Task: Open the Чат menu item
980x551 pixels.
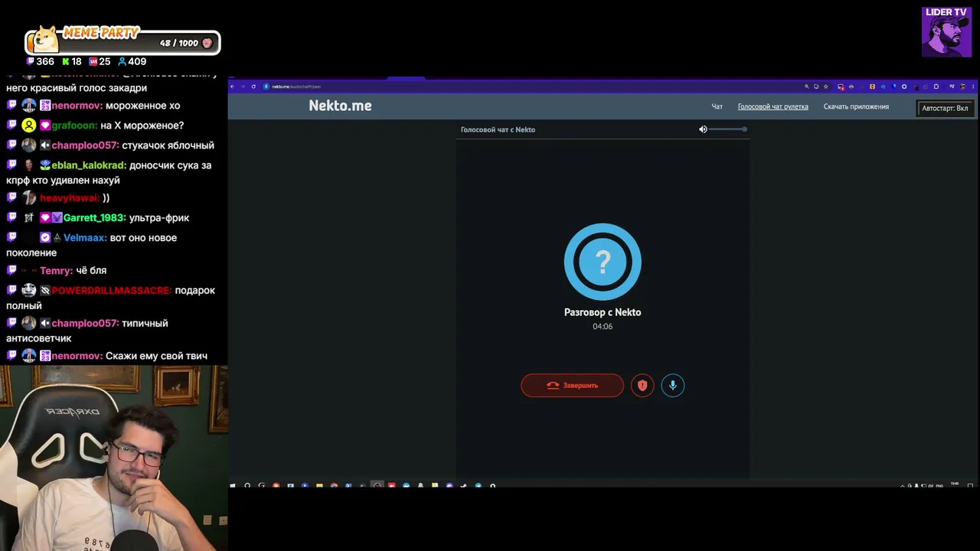Action: pyautogui.click(x=717, y=107)
